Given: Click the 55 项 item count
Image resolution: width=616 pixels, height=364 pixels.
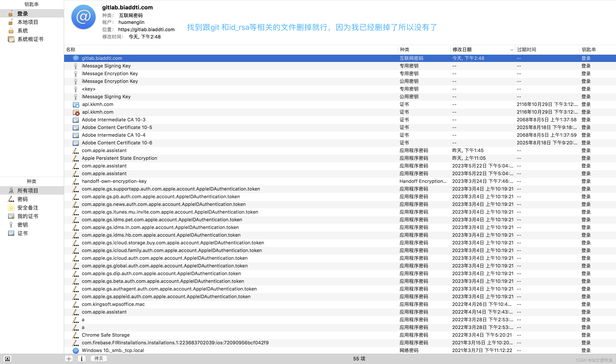Looking at the screenshot, I should coord(359,359).
